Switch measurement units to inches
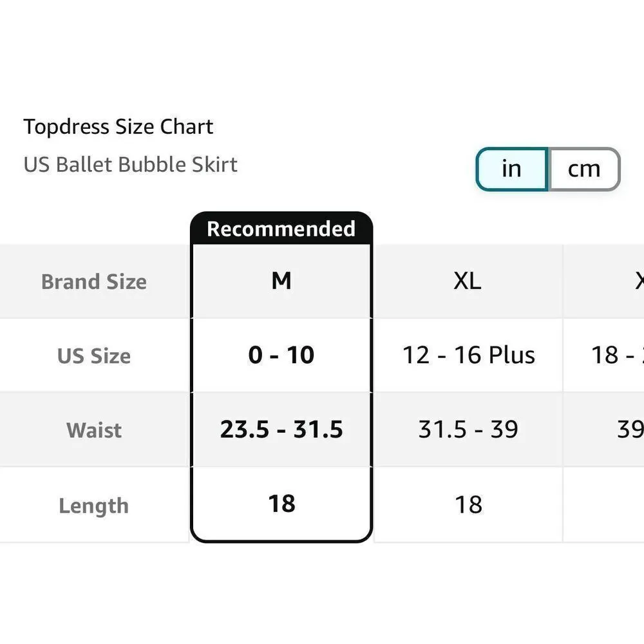 [x=511, y=169]
